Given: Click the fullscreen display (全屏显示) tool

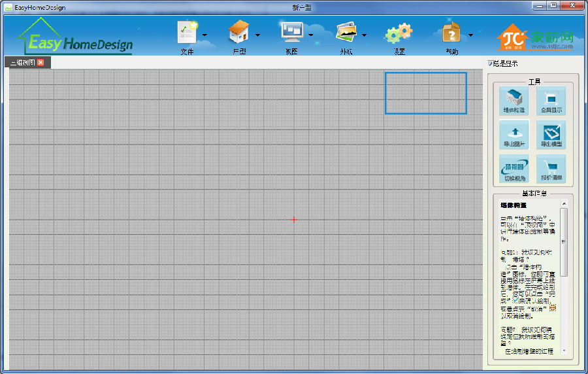Looking at the screenshot, I should pyautogui.click(x=551, y=101).
